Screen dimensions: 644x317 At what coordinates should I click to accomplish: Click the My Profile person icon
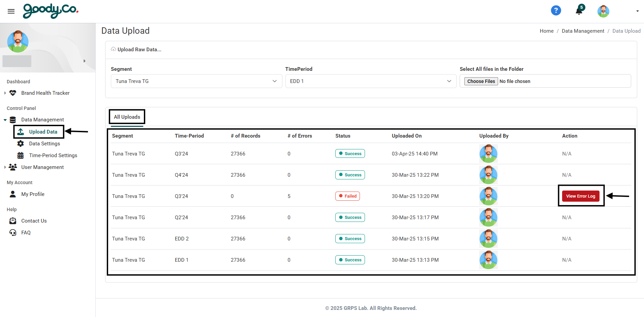[x=13, y=194]
